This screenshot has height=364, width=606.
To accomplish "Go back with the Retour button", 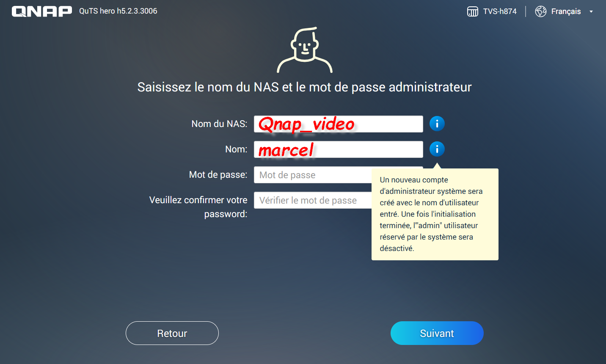I will (172, 333).
